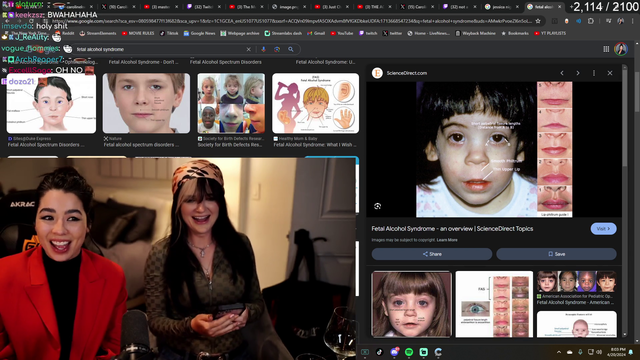Open the Nature fetal alcohol result thumbnail
The width and height of the screenshot is (640, 360).
pos(146,103)
